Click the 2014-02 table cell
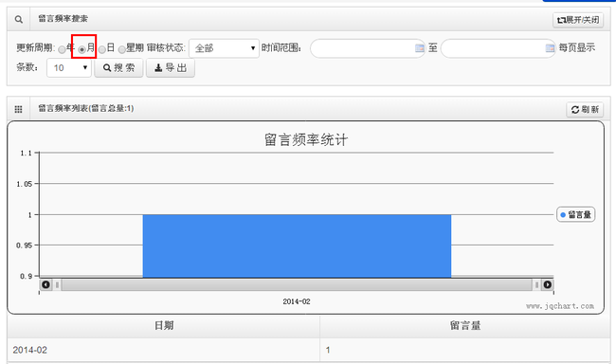This screenshot has height=364, width=616. coord(163,350)
